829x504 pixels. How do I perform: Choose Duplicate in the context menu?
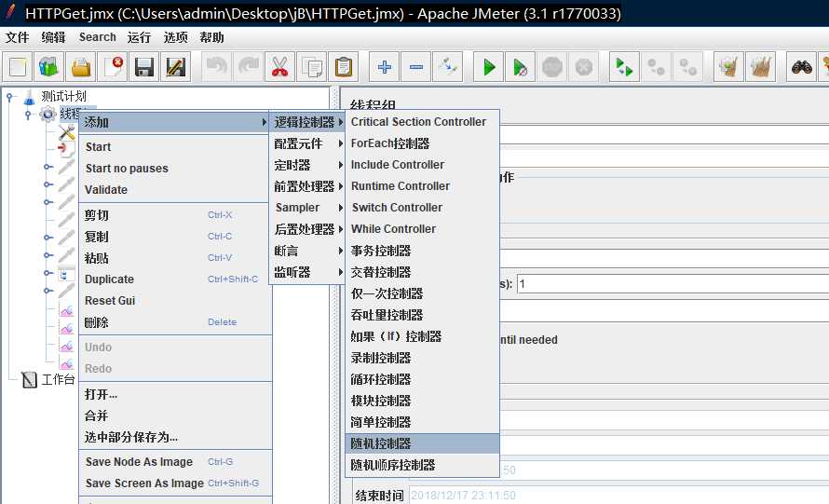(x=175, y=279)
